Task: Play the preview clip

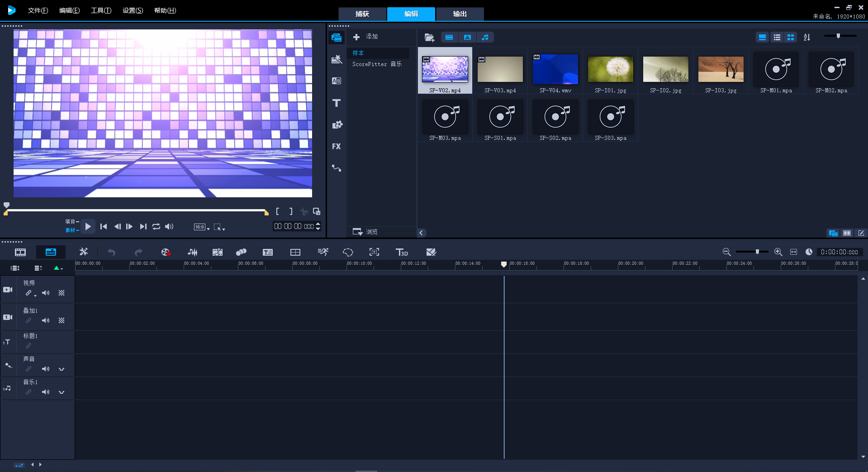Action: click(88, 227)
